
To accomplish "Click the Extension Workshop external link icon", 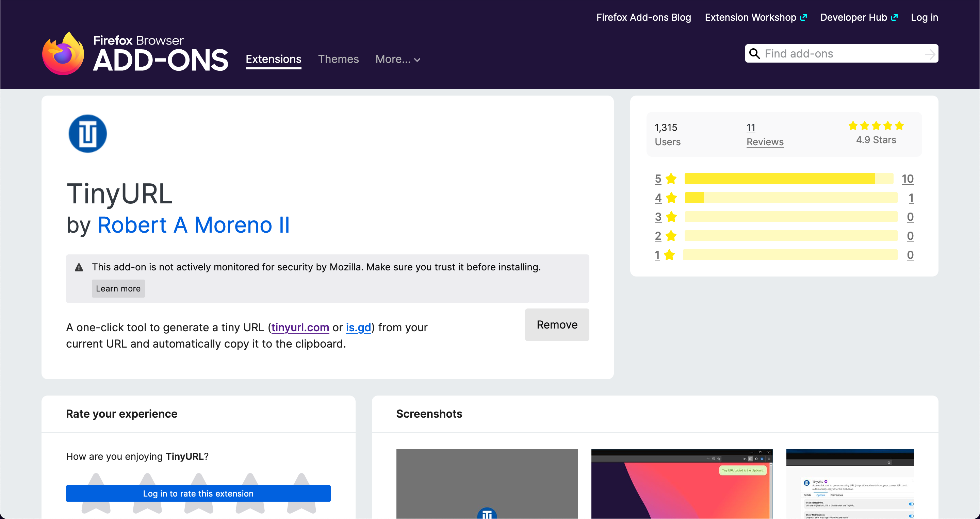I will tap(803, 17).
